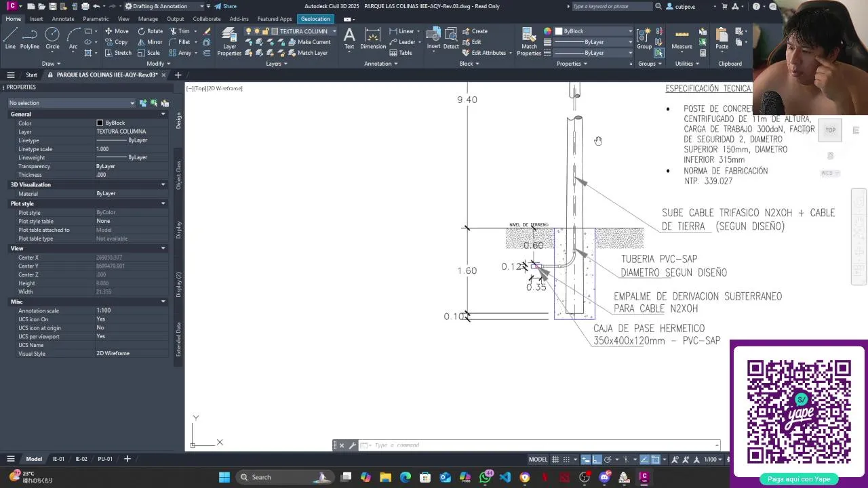Image resolution: width=868 pixels, height=488 pixels.
Task: Toggle polar tracking in status bar
Action: point(608,460)
